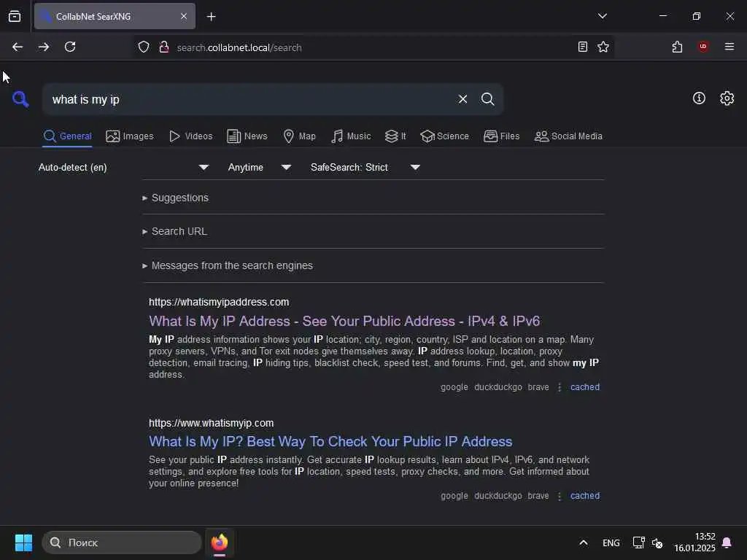747x560 pixels.
Task: Open the uBlock Origin extension icon
Action: (703, 47)
